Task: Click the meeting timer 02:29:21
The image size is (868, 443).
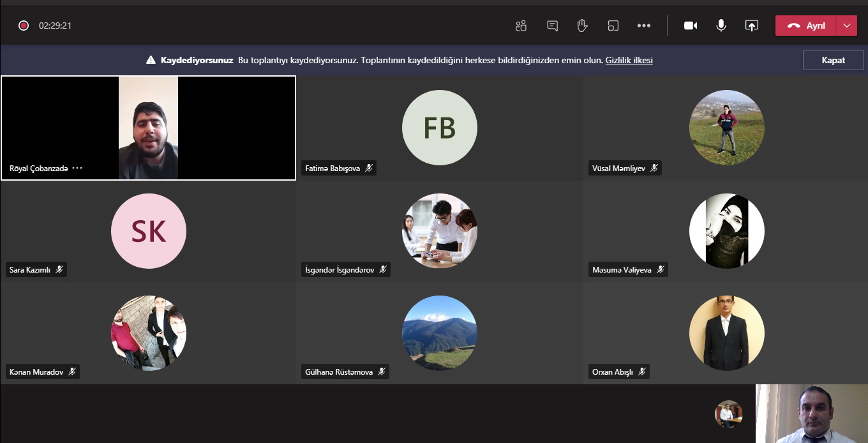Action: (55, 26)
